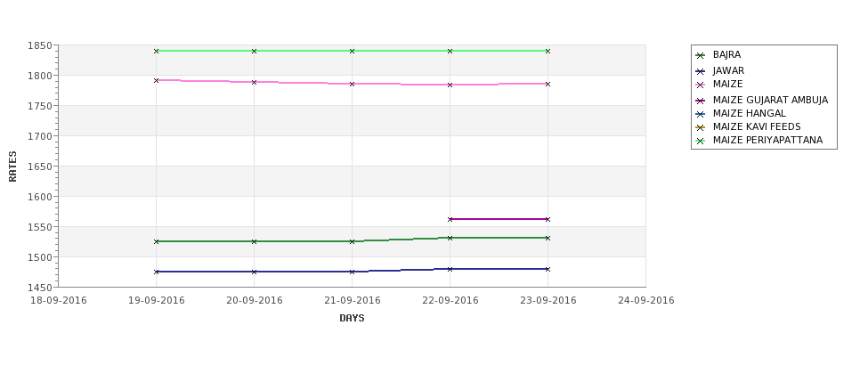Click the MAIZE PERIYAPATTANA legend marker
The height and width of the screenshot is (382, 868).
click(701, 141)
